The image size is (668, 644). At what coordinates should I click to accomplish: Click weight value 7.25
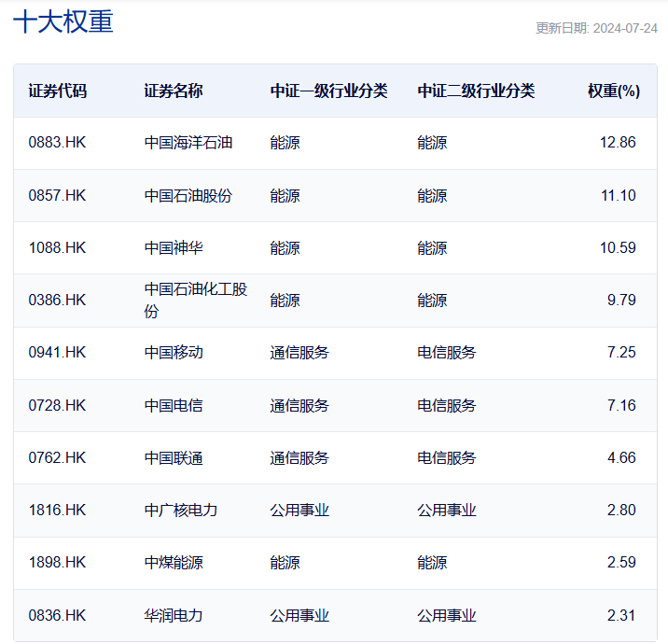click(621, 353)
